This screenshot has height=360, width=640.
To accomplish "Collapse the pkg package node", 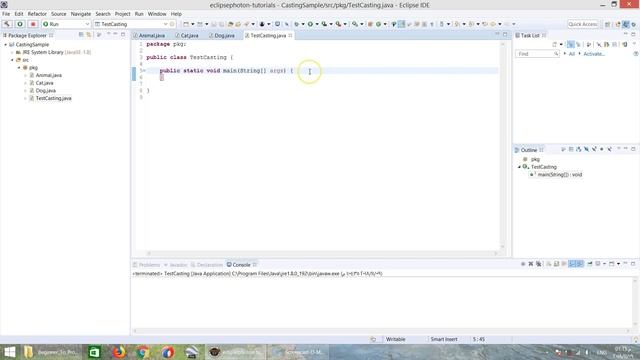I will click(19, 68).
